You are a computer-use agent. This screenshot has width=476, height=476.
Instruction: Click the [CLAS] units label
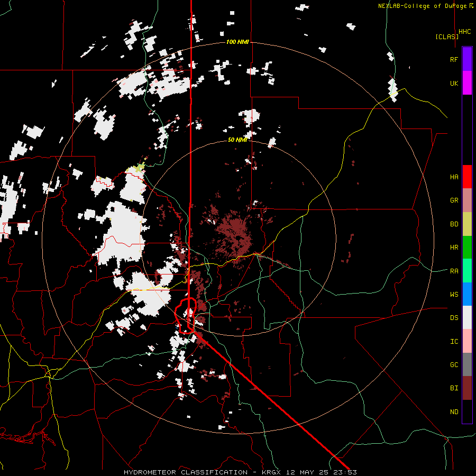pos(447,36)
